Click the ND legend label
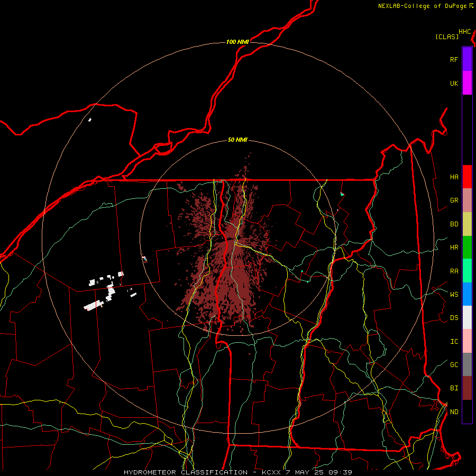This screenshot has width=476, height=476. click(x=454, y=411)
